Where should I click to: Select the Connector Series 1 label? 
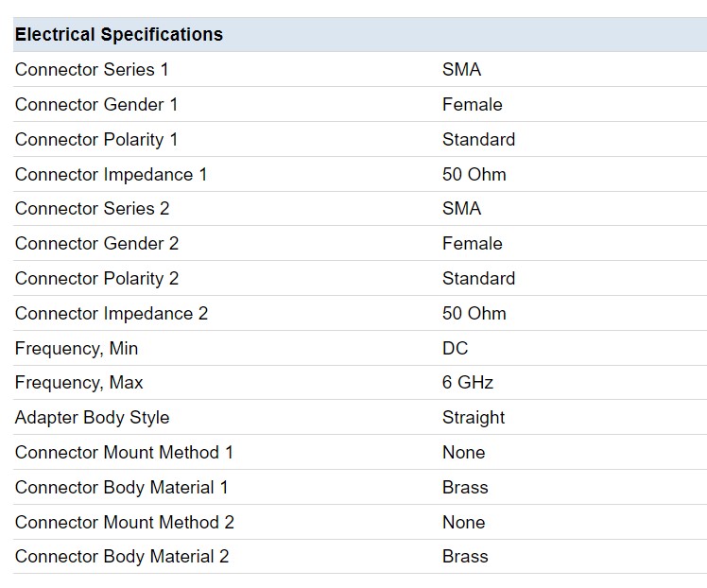[x=92, y=69]
